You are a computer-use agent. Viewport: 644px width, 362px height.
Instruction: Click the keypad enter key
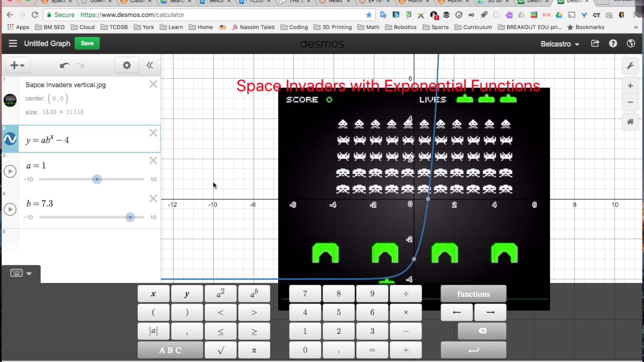(473, 350)
